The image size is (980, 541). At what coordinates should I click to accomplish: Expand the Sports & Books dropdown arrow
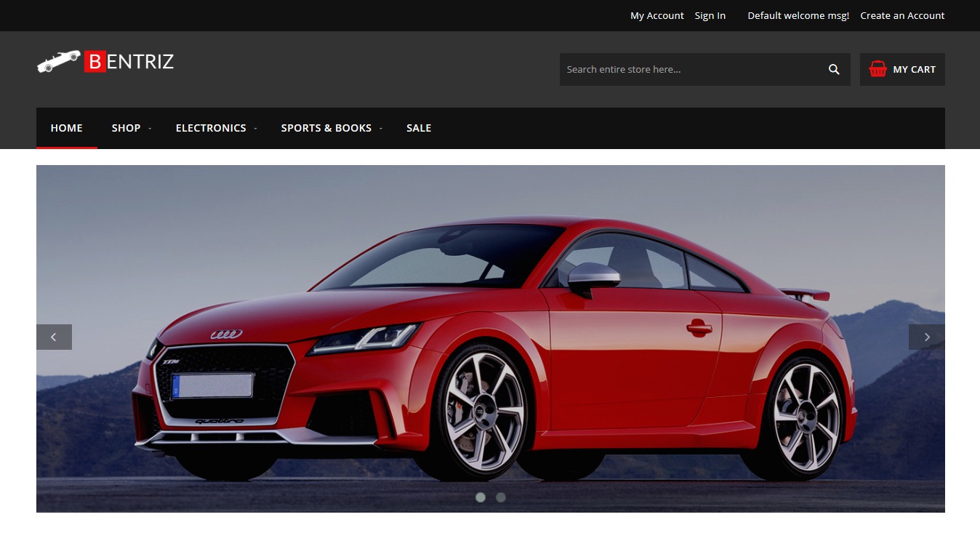tap(381, 129)
